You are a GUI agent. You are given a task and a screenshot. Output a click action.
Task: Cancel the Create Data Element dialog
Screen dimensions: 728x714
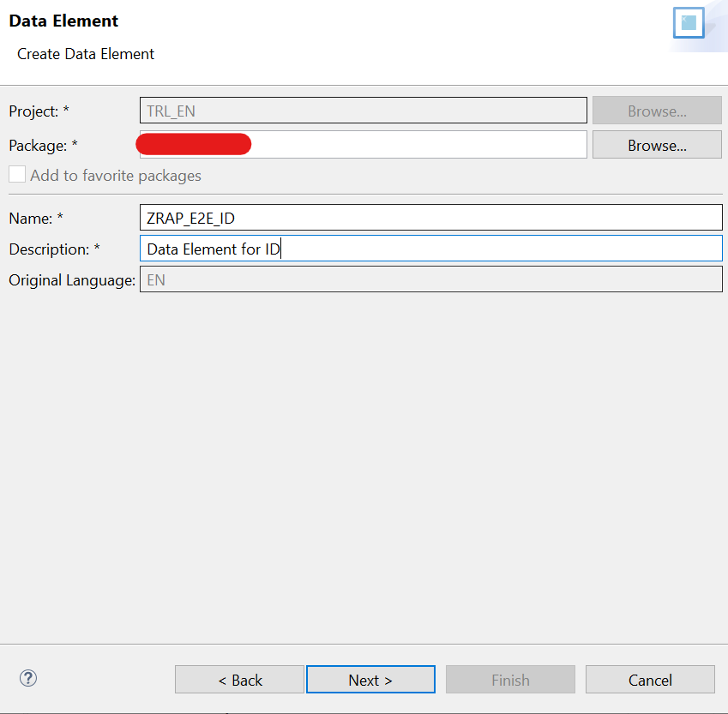point(649,680)
